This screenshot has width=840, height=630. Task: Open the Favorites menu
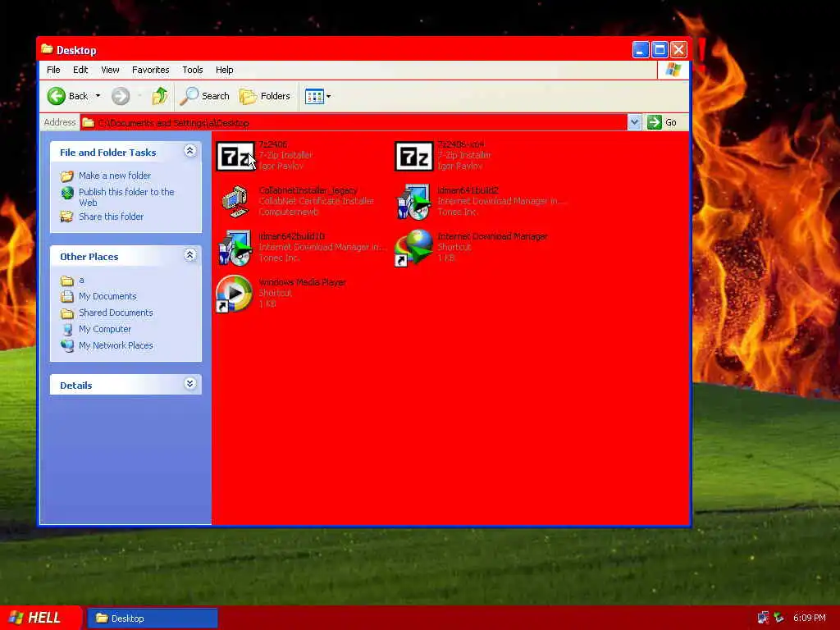pos(151,70)
